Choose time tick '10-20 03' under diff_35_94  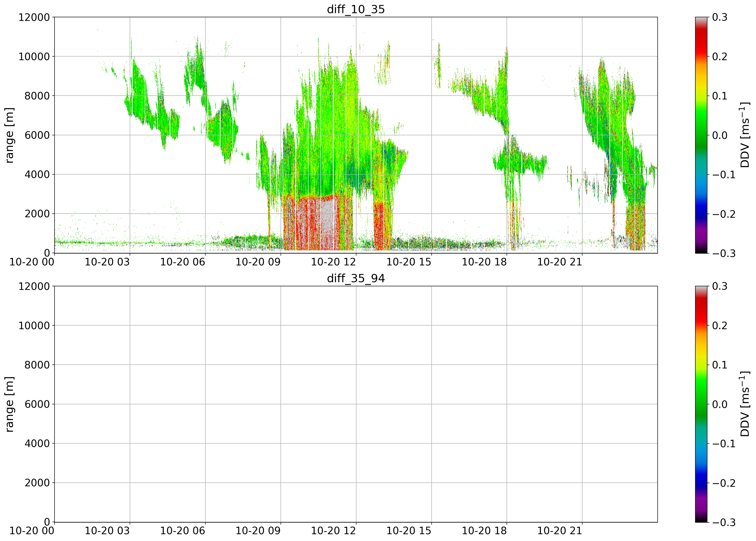(107, 531)
